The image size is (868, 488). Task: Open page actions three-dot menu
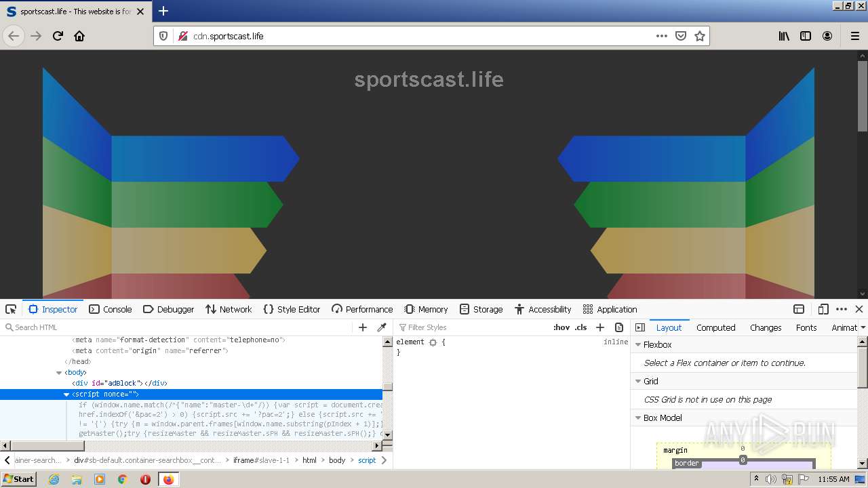tap(662, 36)
